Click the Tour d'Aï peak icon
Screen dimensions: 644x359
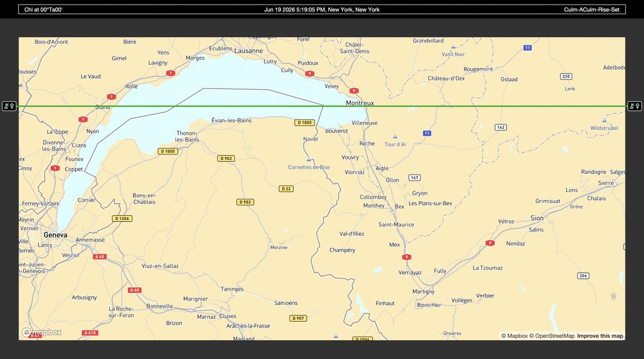point(395,137)
